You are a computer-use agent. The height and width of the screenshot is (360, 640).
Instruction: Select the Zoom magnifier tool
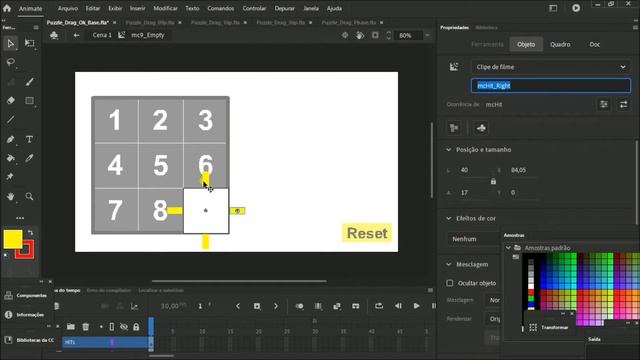point(29,196)
